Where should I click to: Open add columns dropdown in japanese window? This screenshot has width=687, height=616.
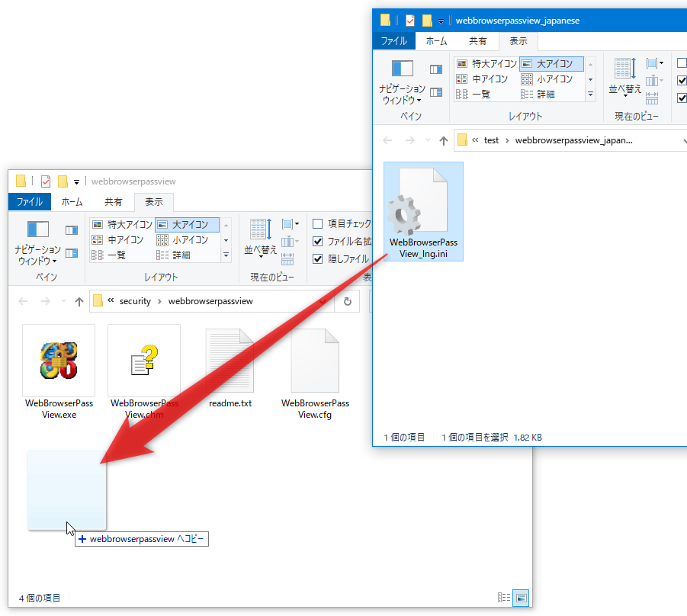[655, 81]
